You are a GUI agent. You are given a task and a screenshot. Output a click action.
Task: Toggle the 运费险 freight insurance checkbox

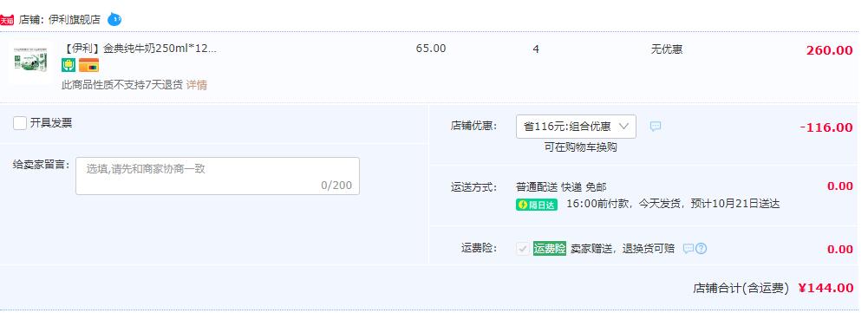(x=523, y=249)
